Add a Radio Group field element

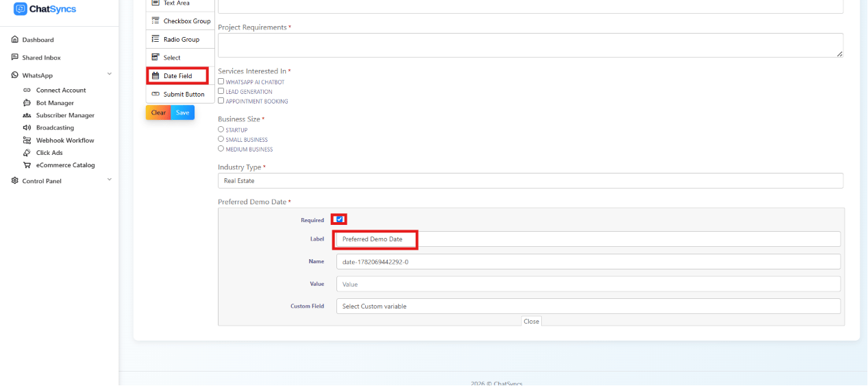[180, 40]
